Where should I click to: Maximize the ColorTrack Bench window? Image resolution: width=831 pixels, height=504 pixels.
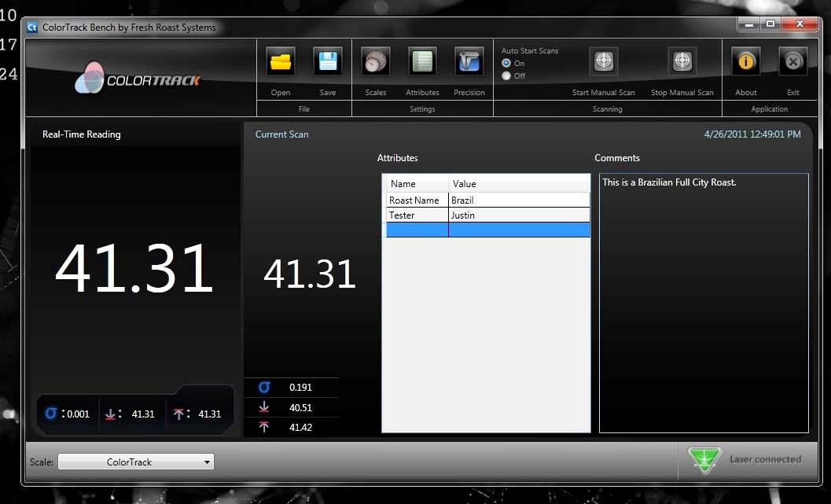click(770, 24)
